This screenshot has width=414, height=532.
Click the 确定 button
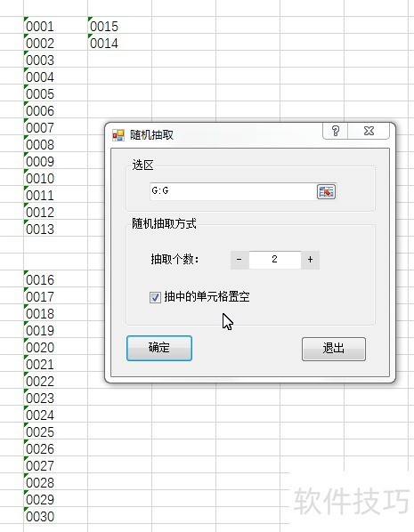159,348
